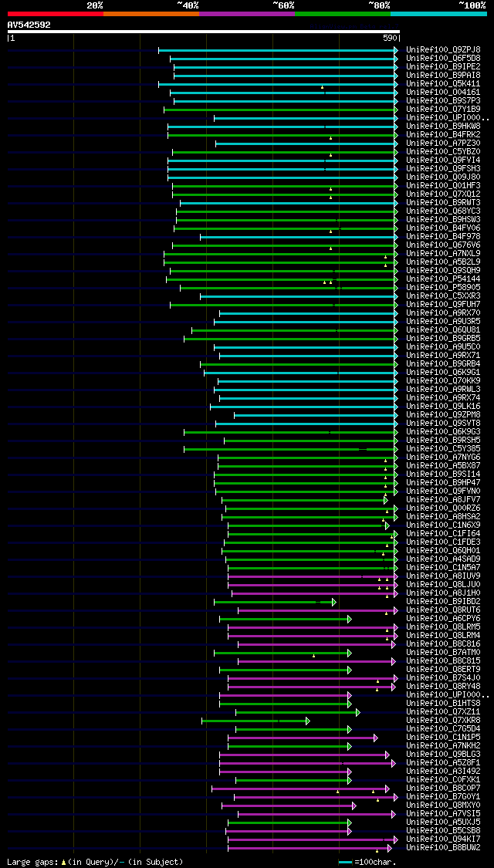Click hit UniRef100_A4SAD9
This screenshot has height=868, width=494.
click(x=443, y=559)
